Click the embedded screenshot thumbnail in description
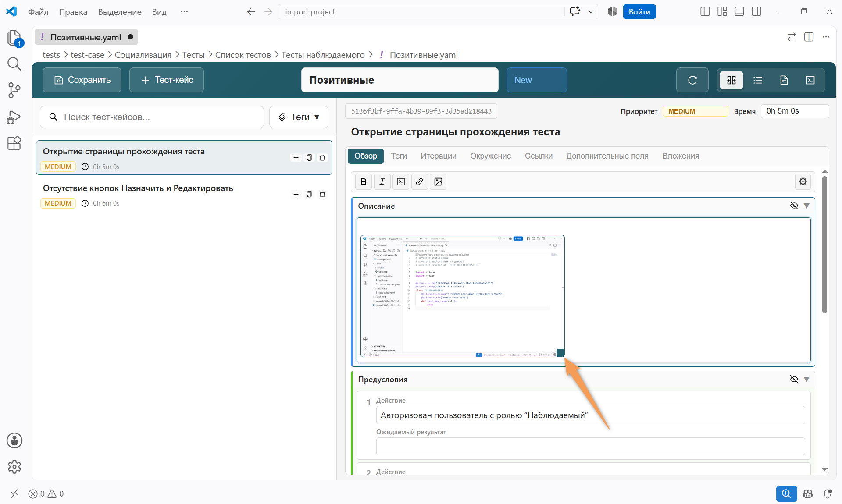842x504 pixels. point(463,296)
